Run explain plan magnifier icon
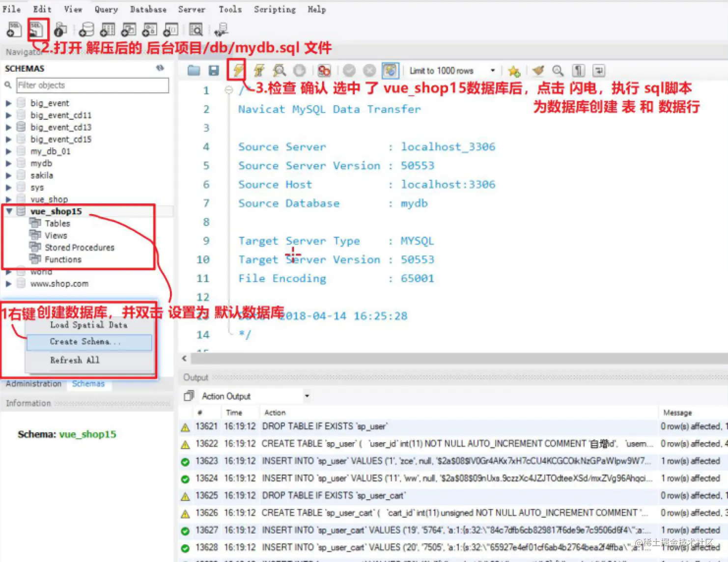The image size is (728, 562). click(x=280, y=71)
